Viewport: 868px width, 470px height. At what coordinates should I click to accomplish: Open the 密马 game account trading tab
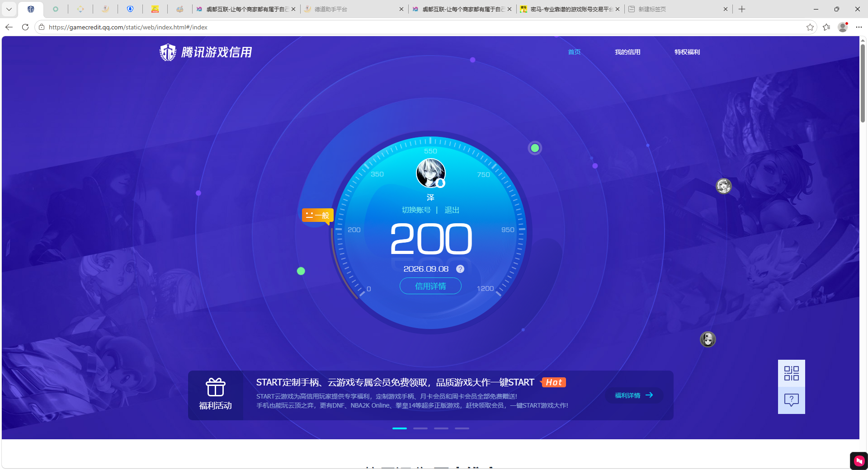[570, 9]
